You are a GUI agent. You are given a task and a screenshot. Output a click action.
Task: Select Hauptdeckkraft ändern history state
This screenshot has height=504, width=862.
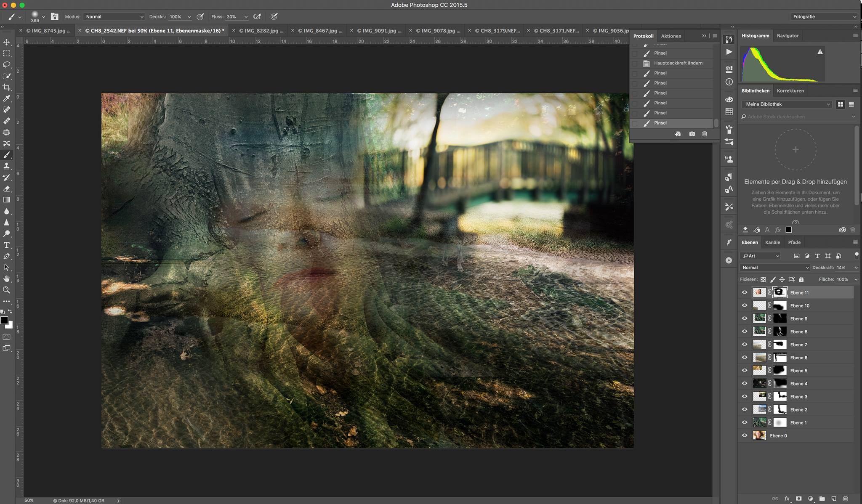(x=678, y=63)
